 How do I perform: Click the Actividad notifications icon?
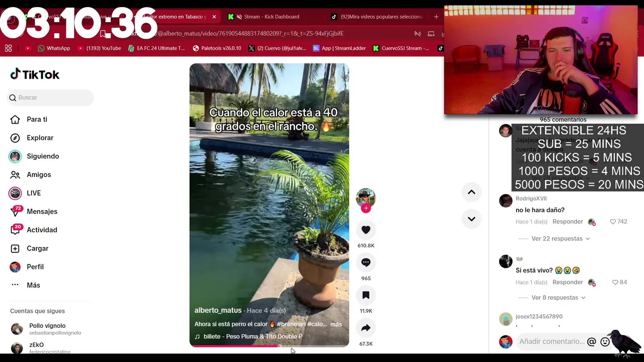[16, 230]
